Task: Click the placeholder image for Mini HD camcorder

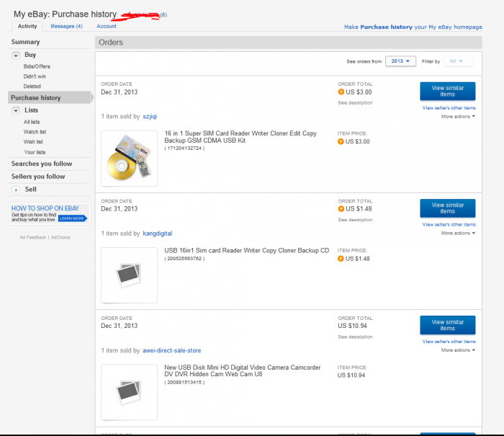Action: [129, 392]
